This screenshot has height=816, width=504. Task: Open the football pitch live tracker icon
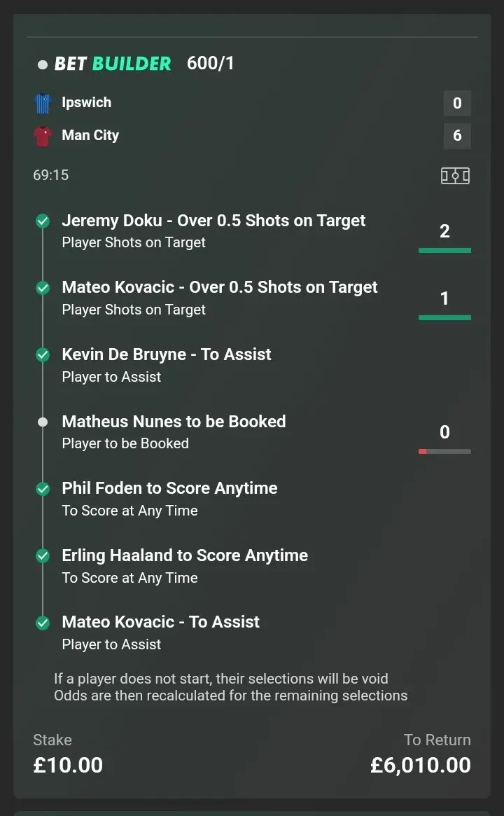pos(455,176)
